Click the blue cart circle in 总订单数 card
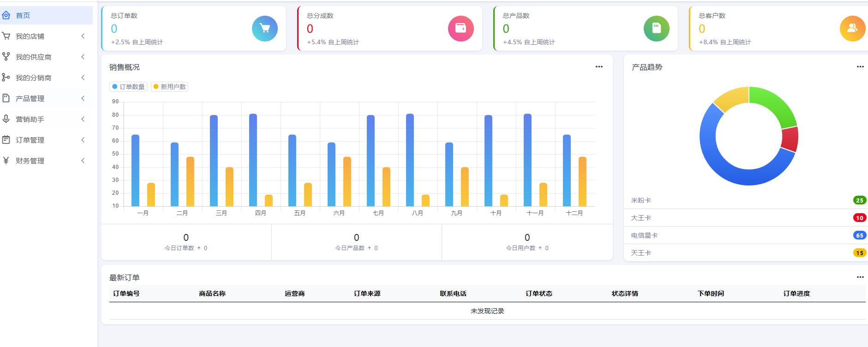Viewport: 868px width, 347px height. [265, 29]
